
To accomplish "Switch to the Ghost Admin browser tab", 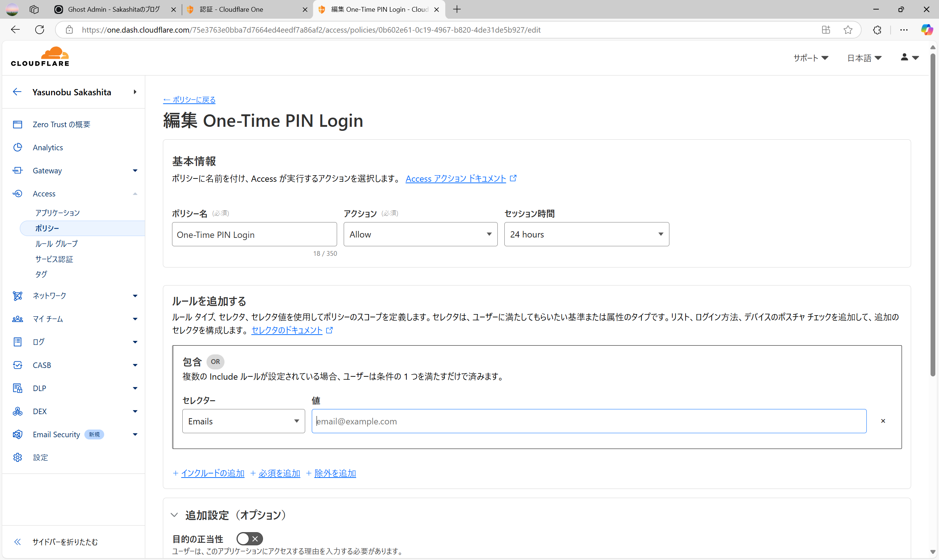I will [x=114, y=10].
